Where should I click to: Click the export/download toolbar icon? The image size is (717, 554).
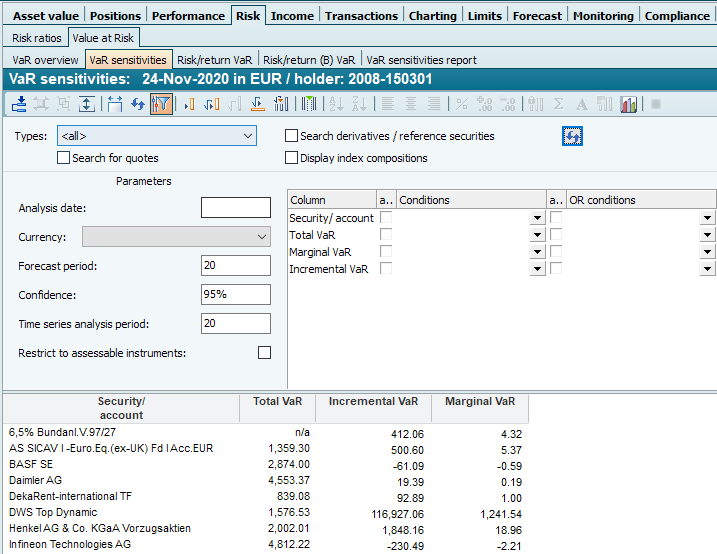pos(18,104)
